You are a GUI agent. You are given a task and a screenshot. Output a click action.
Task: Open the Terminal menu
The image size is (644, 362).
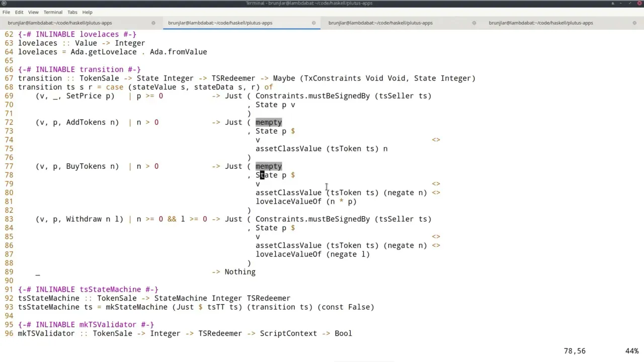pyautogui.click(x=53, y=12)
